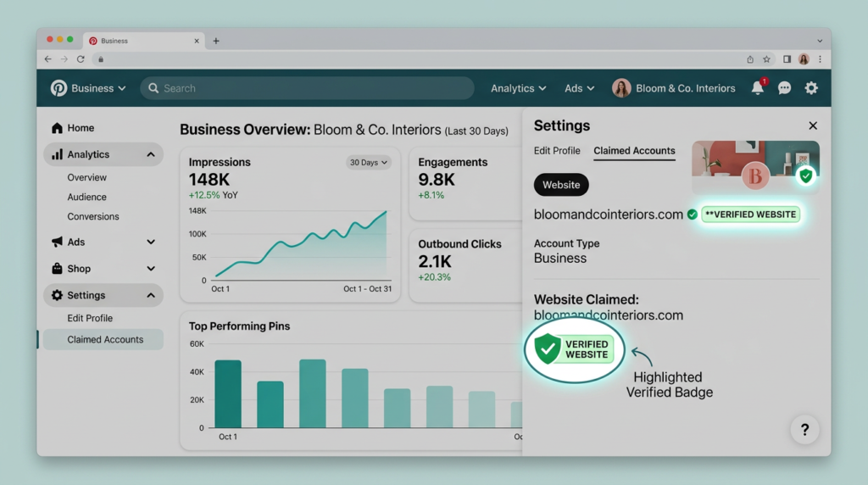Select the Claimed Accounts tab

[x=634, y=151]
